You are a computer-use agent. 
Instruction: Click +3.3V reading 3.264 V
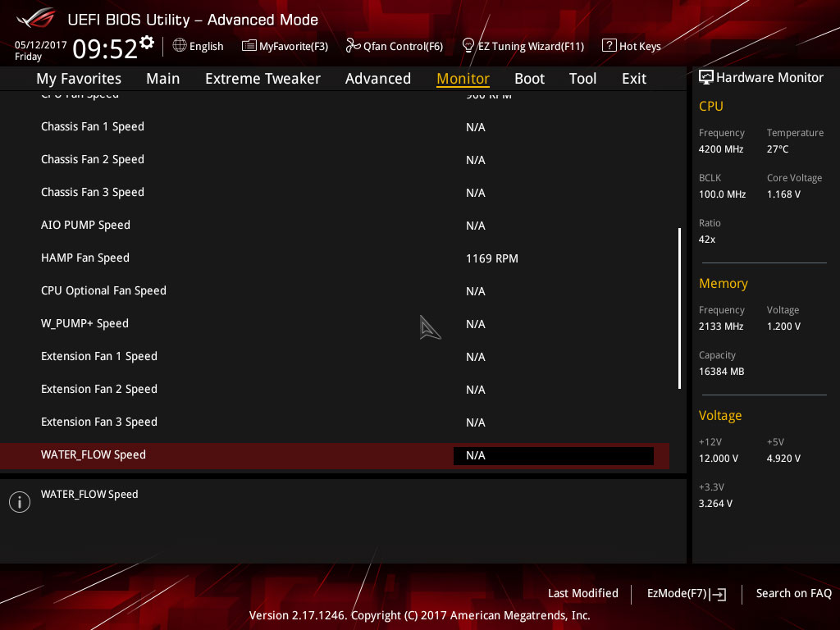[x=715, y=504]
